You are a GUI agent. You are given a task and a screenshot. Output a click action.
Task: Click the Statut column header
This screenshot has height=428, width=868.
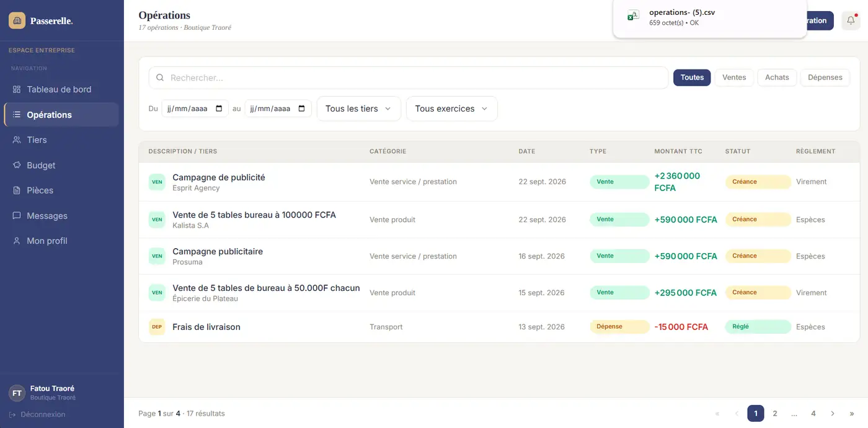pos(738,151)
